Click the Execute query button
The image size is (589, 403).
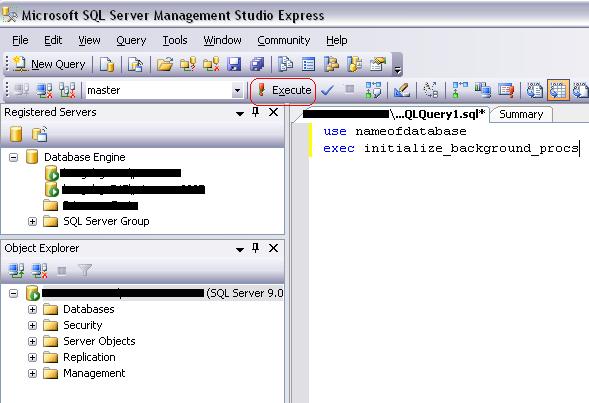tap(283, 91)
